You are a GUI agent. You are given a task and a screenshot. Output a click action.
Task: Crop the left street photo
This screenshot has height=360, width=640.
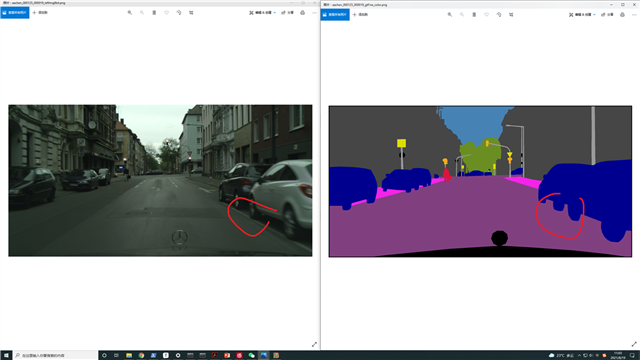(191, 13)
